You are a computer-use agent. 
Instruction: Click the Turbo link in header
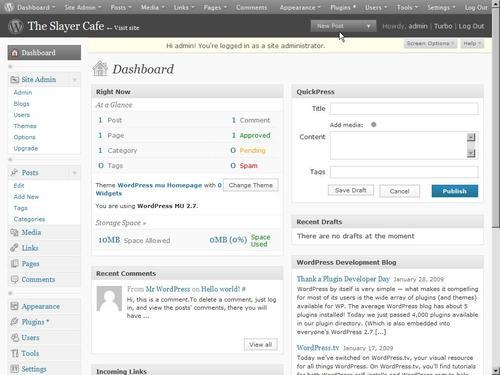click(x=443, y=26)
